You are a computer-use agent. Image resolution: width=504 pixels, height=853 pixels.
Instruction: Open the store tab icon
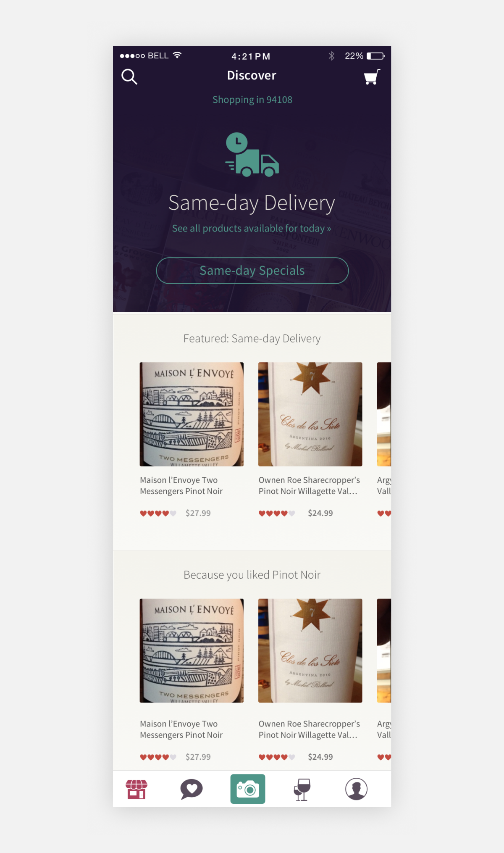[136, 789]
